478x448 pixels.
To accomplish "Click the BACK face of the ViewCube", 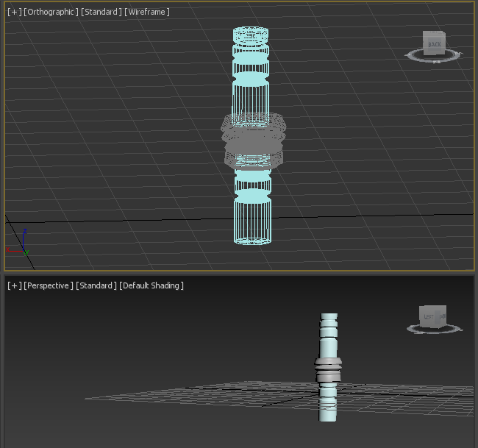I will [434, 45].
